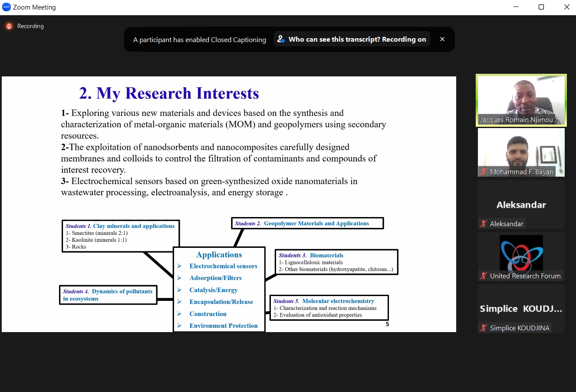Click Simplice KOUDJINA's muted microphone icon
This screenshot has width=576, height=392.
point(484,328)
